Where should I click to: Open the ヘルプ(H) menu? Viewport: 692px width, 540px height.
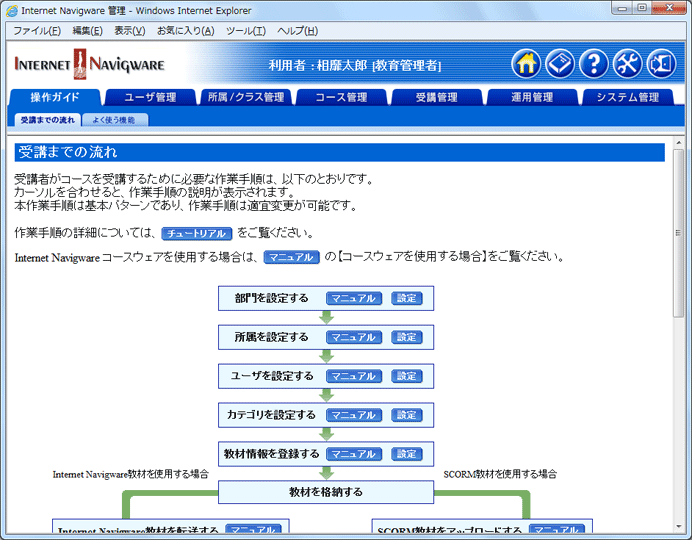[x=297, y=31]
